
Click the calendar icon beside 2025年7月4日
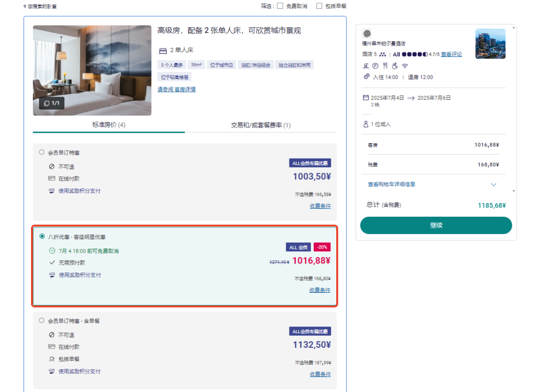click(x=366, y=98)
